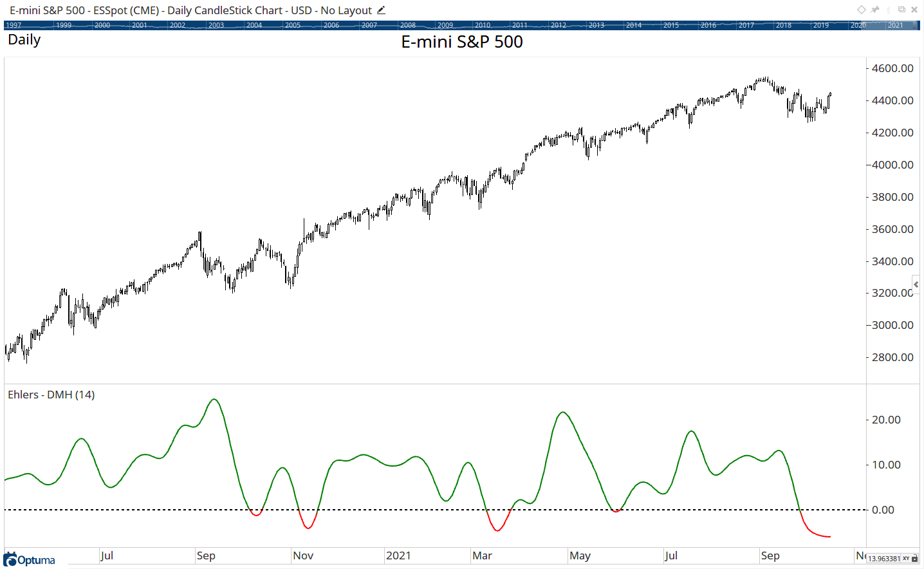Viewport: 924px width, 569px height.
Task: Click 2015 on the timeline navigator
Action: pyautogui.click(x=671, y=25)
